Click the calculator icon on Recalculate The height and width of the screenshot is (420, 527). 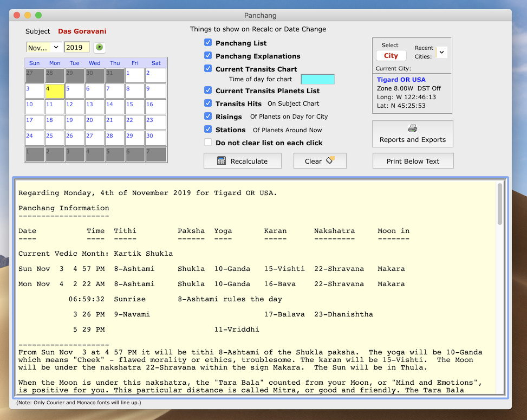click(221, 161)
